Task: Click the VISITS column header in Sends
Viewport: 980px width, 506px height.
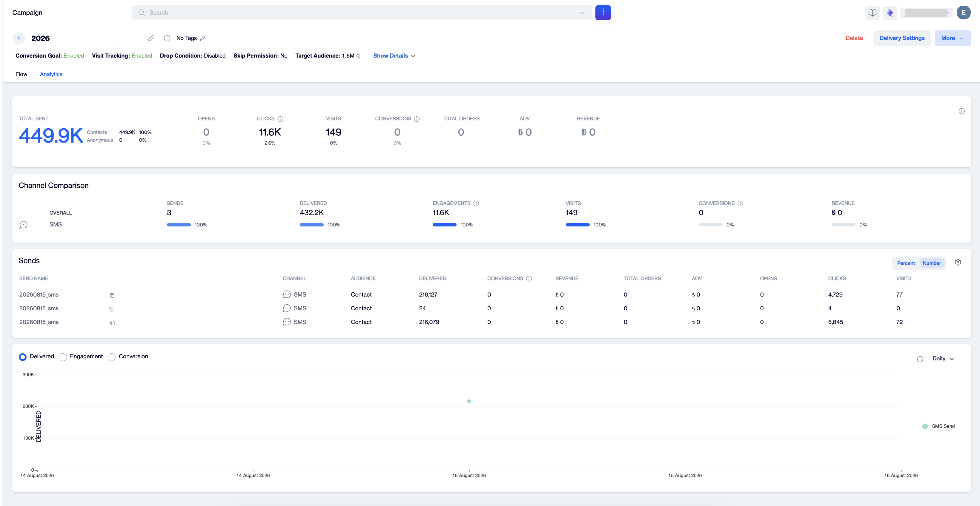Action: point(904,278)
